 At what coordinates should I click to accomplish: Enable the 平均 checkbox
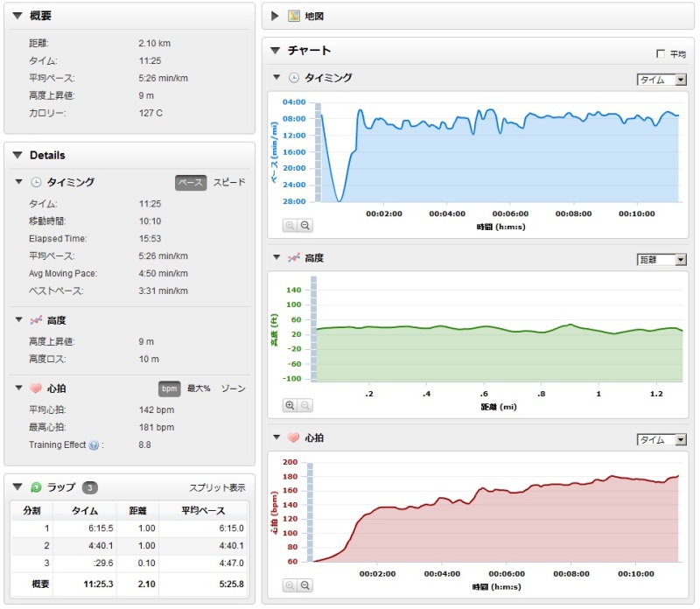[661, 54]
